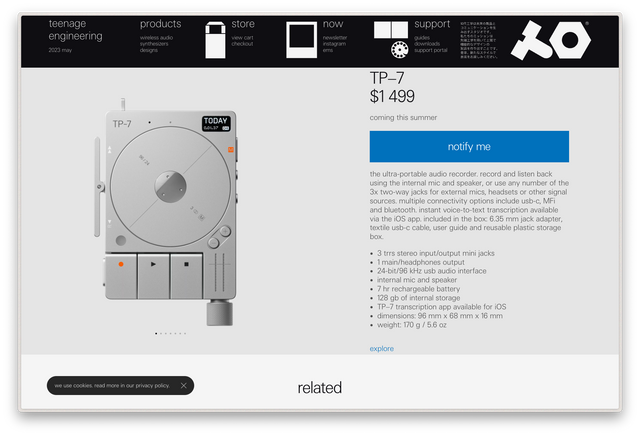Click the manual booklet support icon
The width and height of the screenshot is (640, 436).
click(x=391, y=30)
